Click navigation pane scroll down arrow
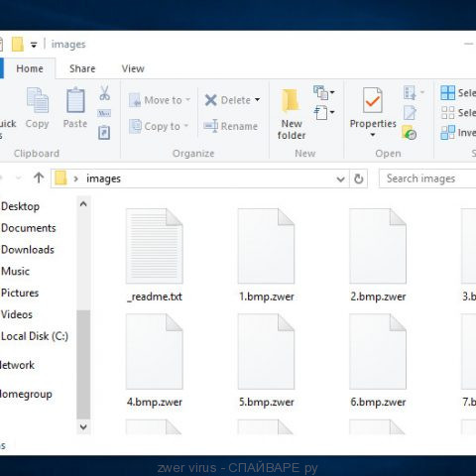The height and width of the screenshot is (476, 476). point(83,426)
